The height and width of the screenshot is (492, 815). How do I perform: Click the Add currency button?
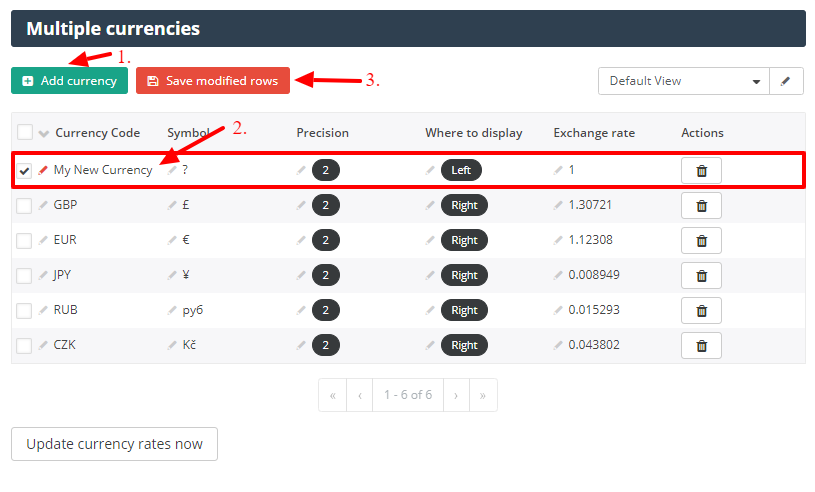(x=69, y=81)
